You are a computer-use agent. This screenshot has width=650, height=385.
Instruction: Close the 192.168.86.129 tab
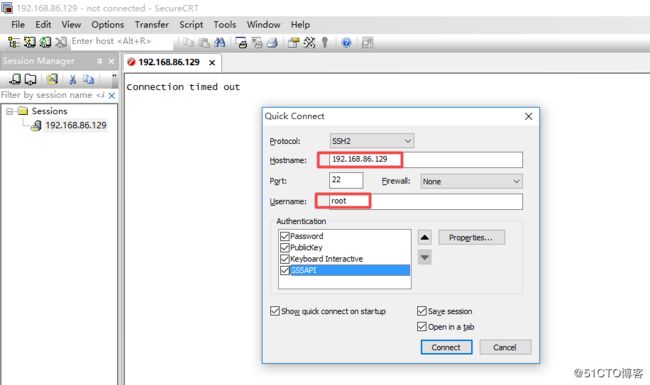212,63
